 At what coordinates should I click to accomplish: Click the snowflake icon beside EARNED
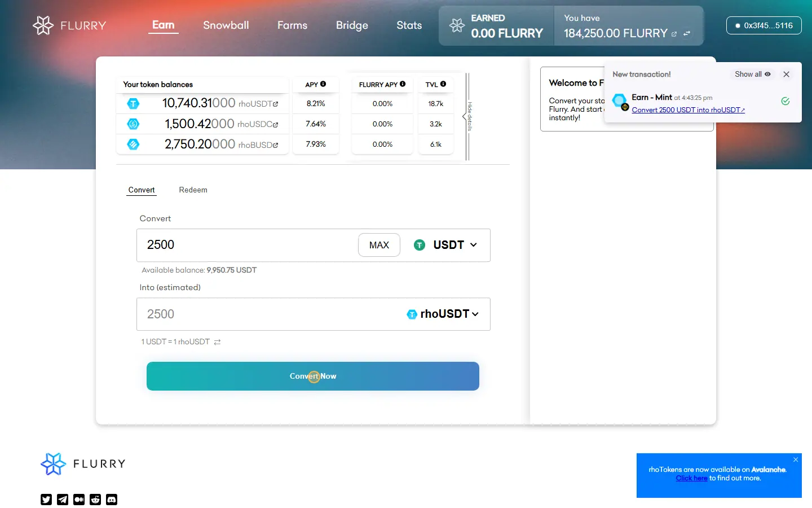coord(457,25)
